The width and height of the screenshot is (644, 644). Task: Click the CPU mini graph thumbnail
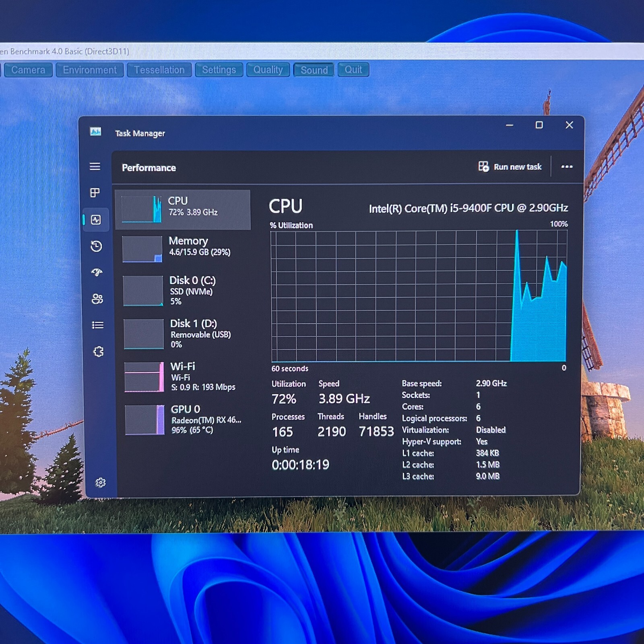pos(141,209)
